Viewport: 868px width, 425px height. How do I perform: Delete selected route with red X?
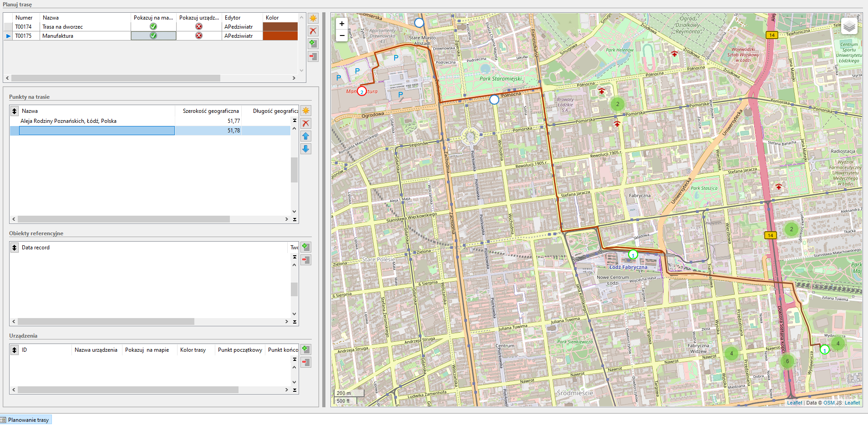pos(313,31)
